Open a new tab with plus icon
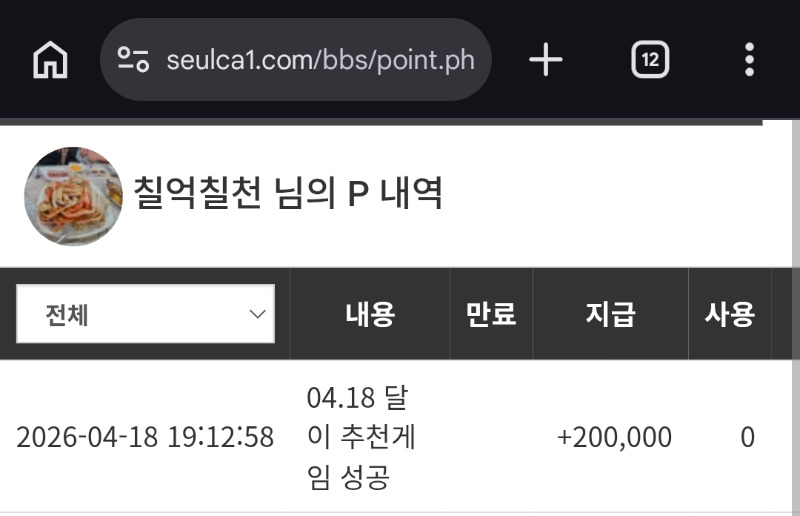The image size is (800, 516). [x=545, y=61]
